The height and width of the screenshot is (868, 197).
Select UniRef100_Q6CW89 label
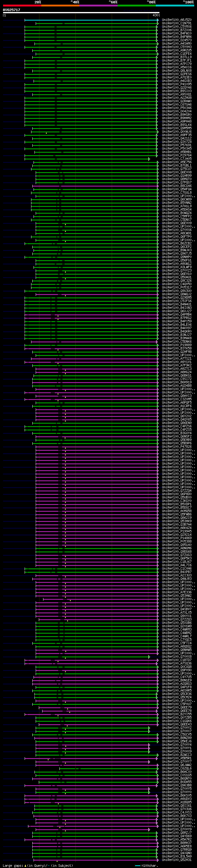(x=176, y=200)
